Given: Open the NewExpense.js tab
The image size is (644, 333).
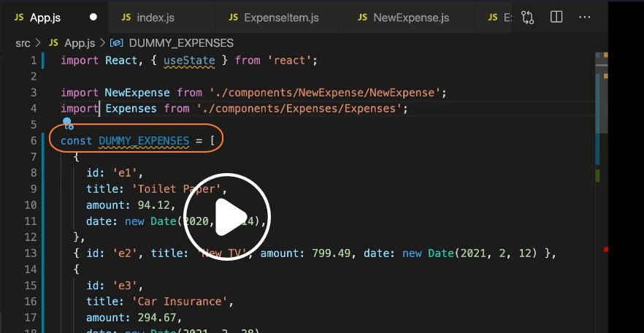Looking at the screenshot, I should click(x=410, y=18).
